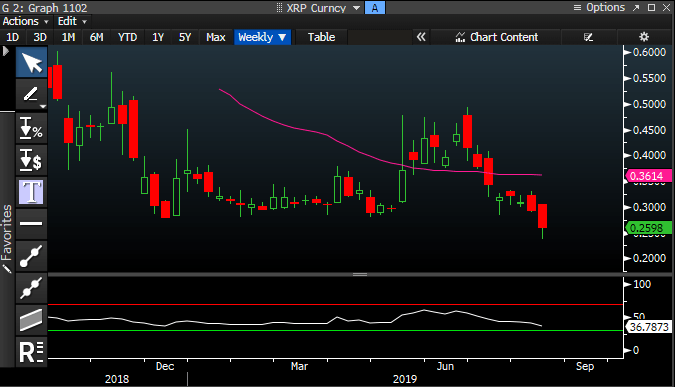Open the drawing tool dropdown under the pencil
The width and height of the screenshot is (675, 387).
[x=42, y=106]
